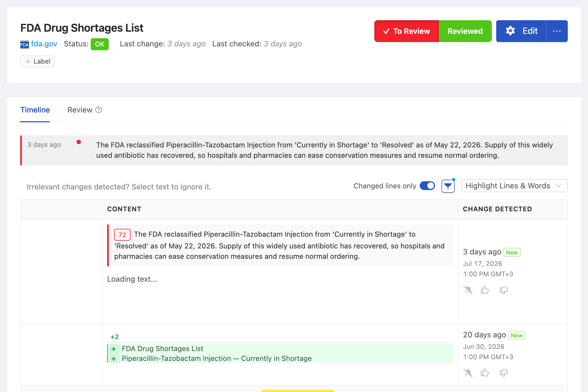Click the gear icon in Edit button
Image resolution: width=588 pixels, height=392 pixels.
(510, 31)
